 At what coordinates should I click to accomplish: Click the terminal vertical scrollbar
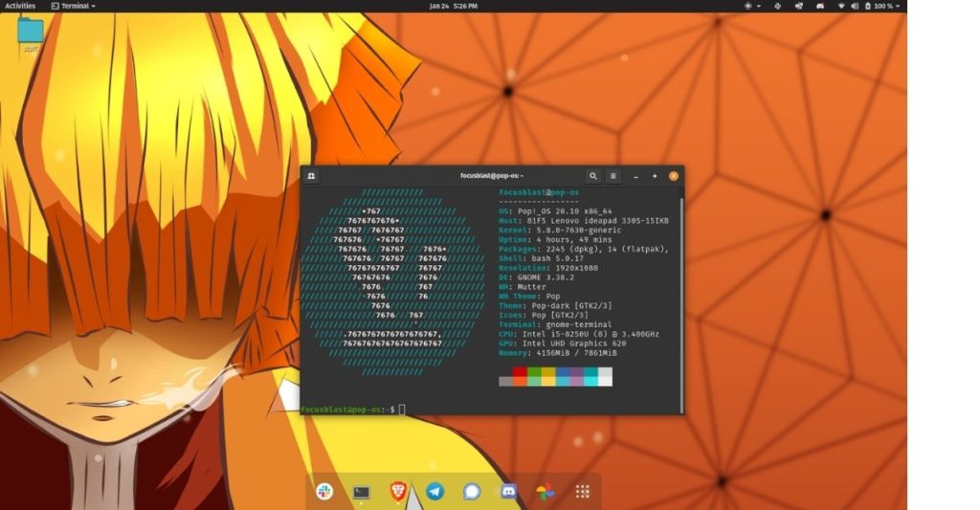[681, 305]
